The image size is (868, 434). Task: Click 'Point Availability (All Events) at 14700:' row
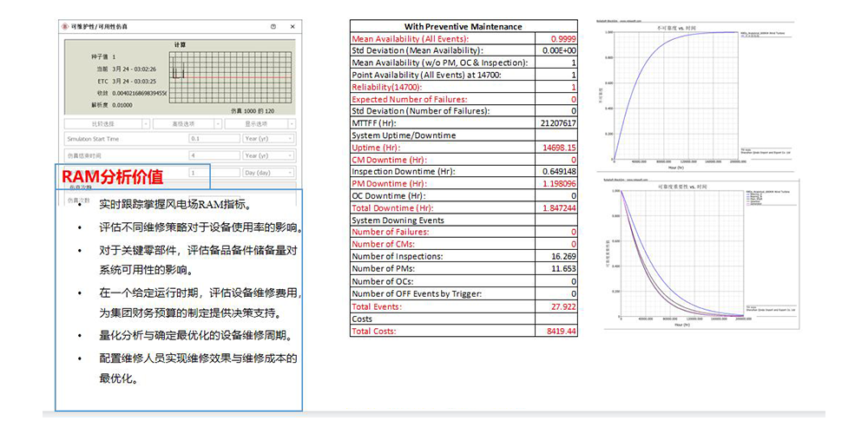(464, 75)
